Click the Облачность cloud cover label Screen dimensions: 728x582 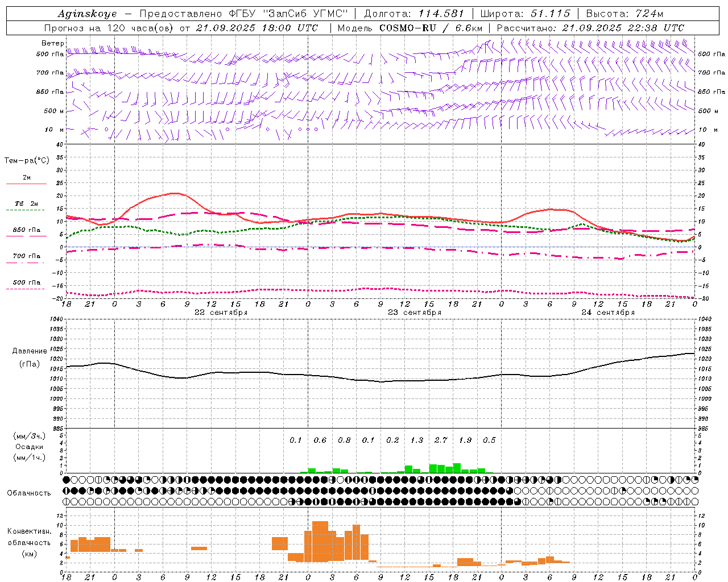click(29, 493)
